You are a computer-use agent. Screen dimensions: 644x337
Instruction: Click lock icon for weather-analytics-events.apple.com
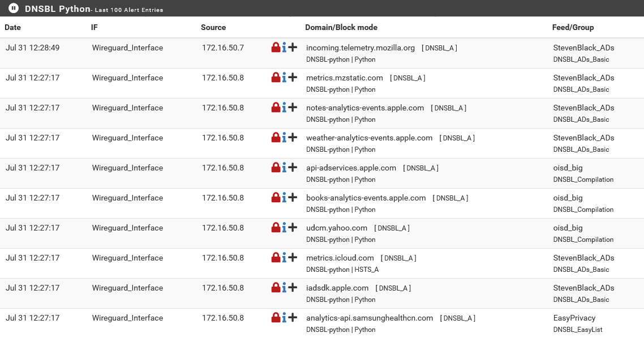(x=276, y=137)
